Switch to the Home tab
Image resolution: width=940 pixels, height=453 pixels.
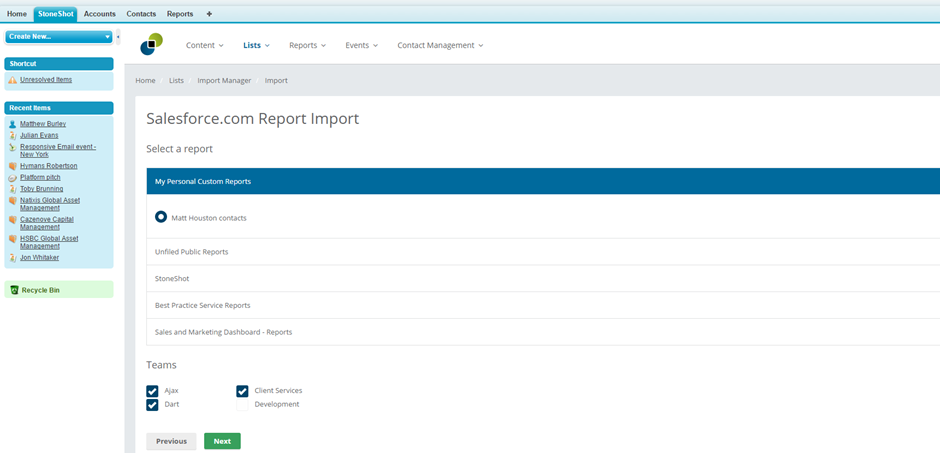pos(17,14)
